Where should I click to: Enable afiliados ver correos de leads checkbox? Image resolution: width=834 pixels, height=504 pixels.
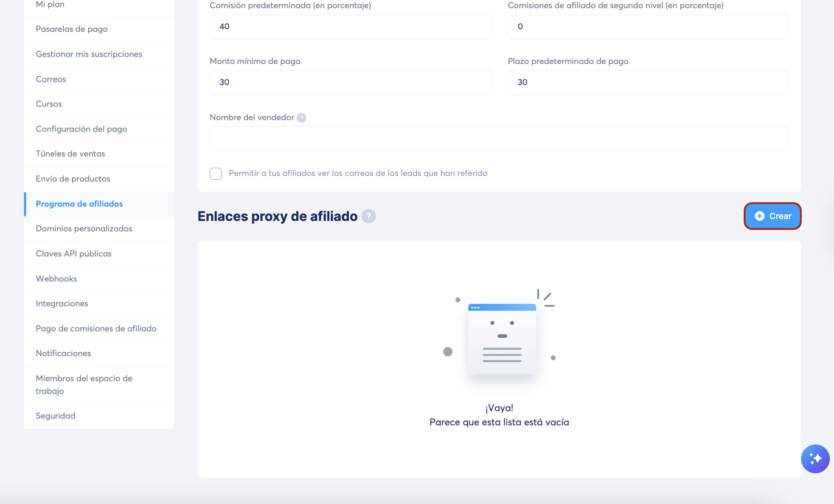tap(216, 173)
